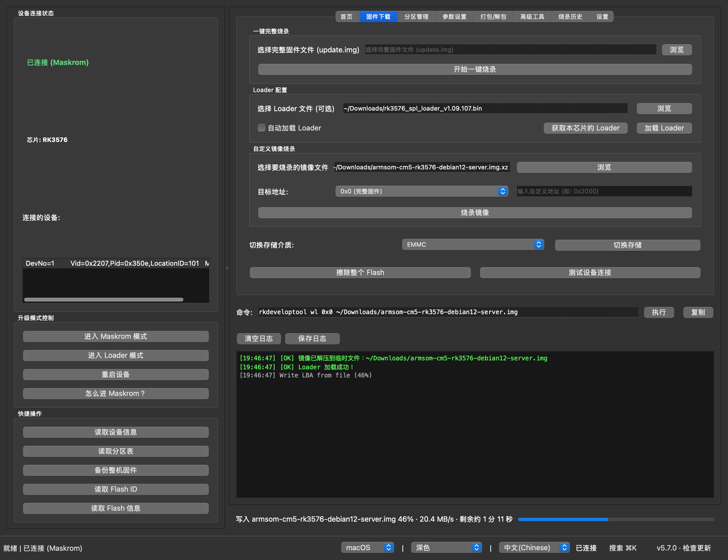Image resolution: width=728 pixels, height=560 pixels.
Task: Open the 中文(Chinese) language dropdown
Action: 534,548
